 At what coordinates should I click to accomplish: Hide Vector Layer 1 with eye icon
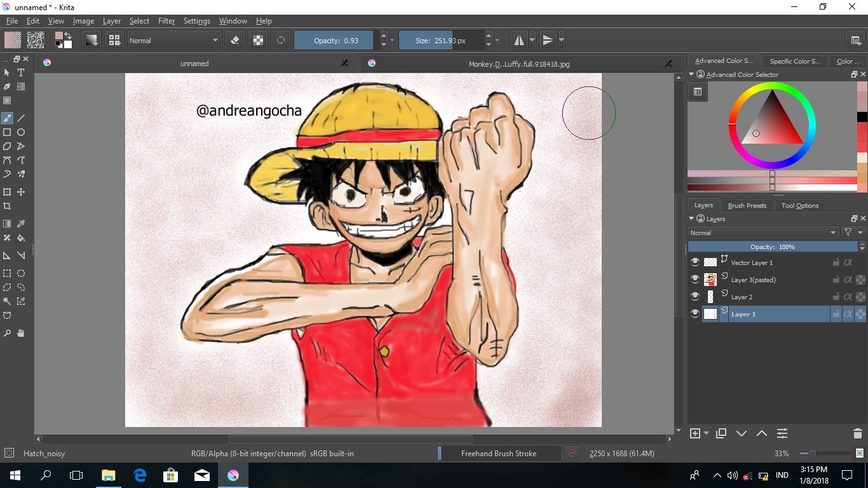[695, 262]
